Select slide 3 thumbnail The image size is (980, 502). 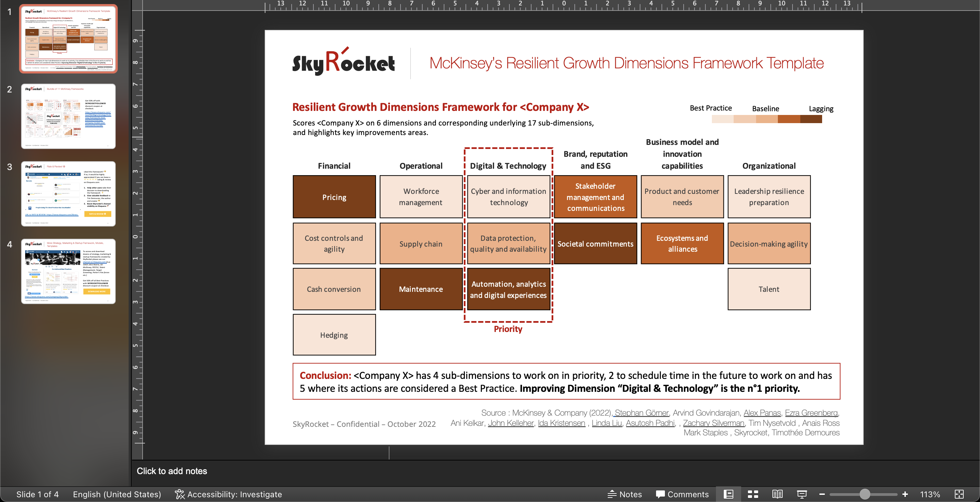(x=68, y=194)
